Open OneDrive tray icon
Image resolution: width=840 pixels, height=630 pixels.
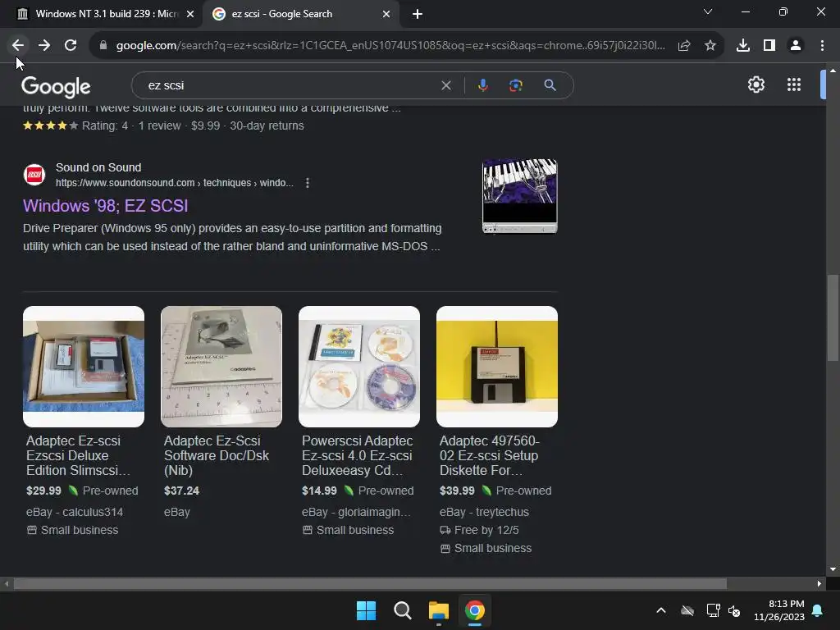687,610
